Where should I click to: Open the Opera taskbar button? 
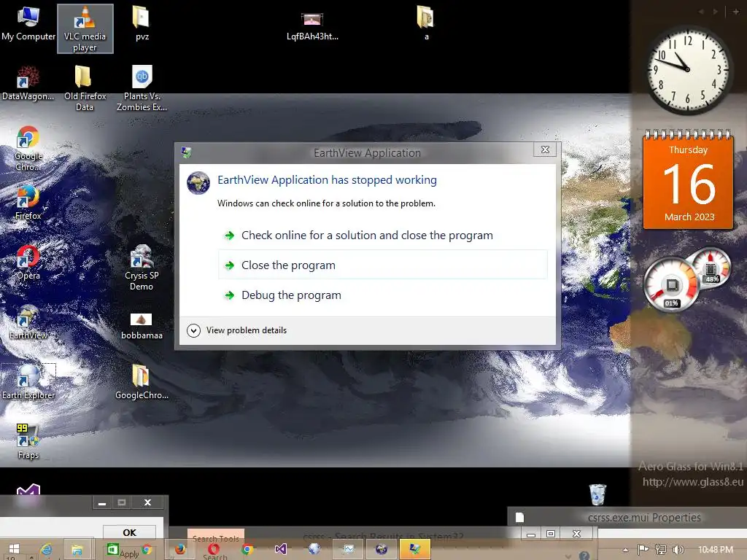tap(214, 550)
